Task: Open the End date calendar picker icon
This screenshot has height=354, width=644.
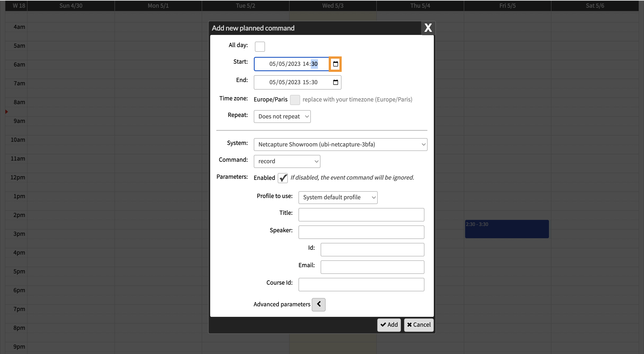Action: [335, 82]
